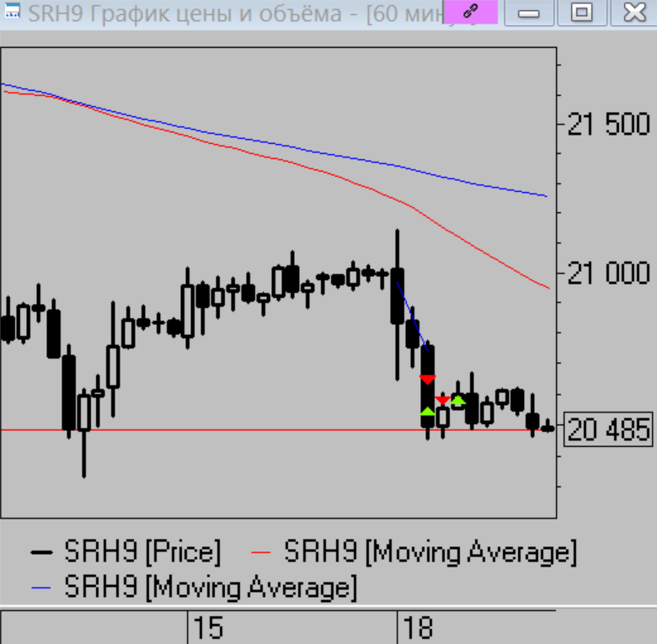657x644 pixels.
Task: Select the blue SRH9 [Moving Average] legend label
Action: point(211,586)
